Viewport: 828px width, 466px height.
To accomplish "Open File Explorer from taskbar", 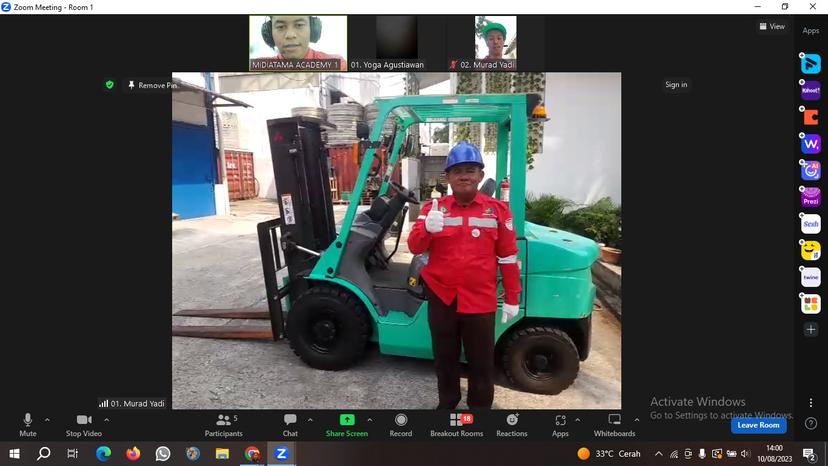I will click(x=222, y=453).
